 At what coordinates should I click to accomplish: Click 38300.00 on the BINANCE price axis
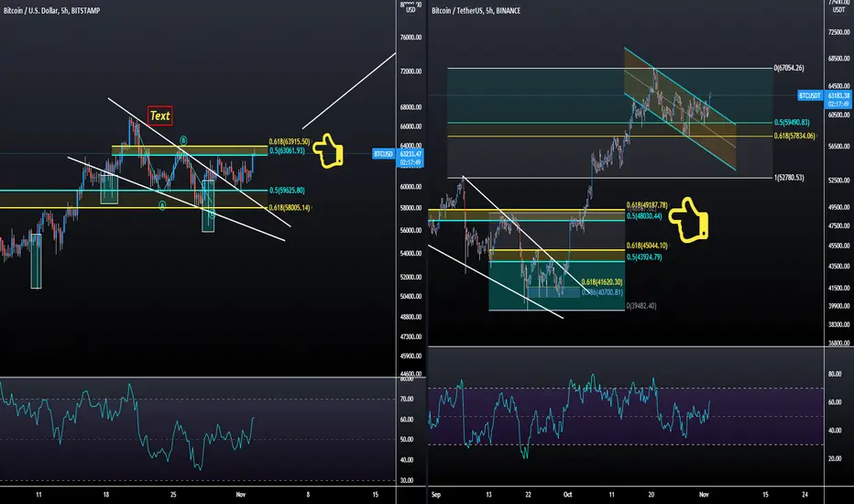839,324
